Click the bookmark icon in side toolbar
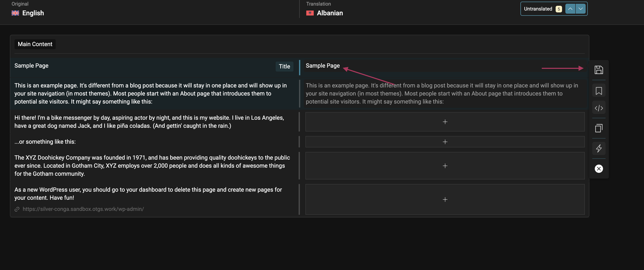Viewport: 644px width, 270px height. click(x=598, y=91)
